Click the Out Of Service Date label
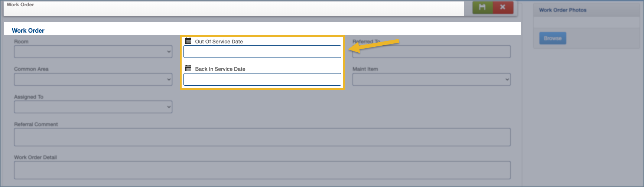This screenshot has height=187, width=644. pyautogui.click(x=219, y=42)
